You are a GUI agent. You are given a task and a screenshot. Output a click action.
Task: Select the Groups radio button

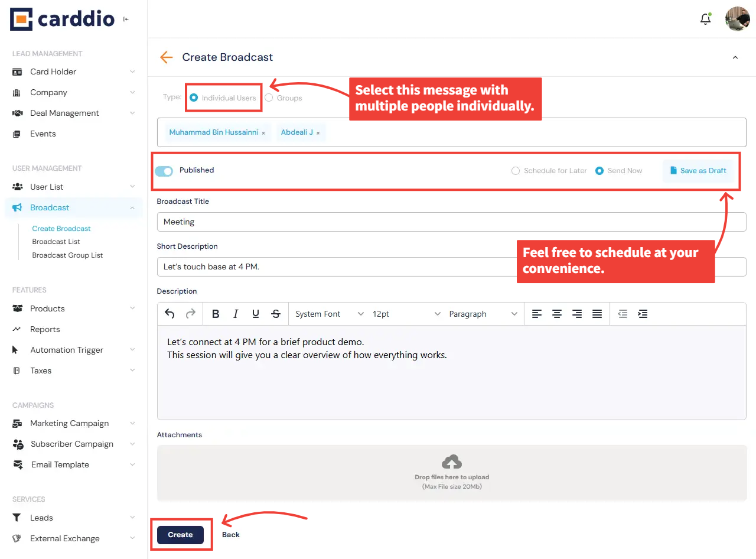(269, 97)
